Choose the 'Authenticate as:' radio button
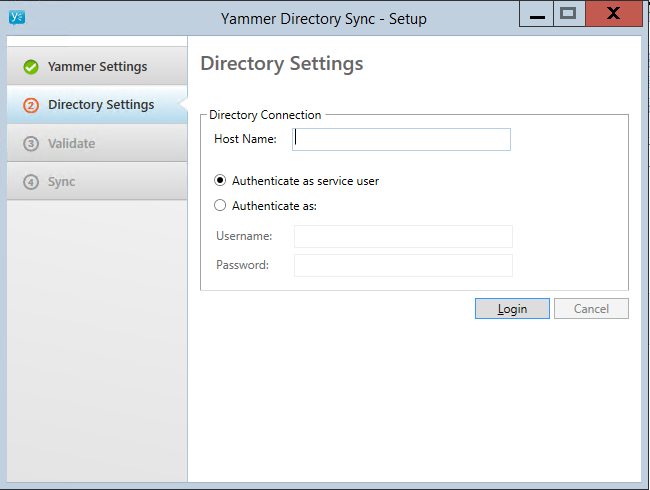This screenshot has height=490, width=650. [220, 206]
